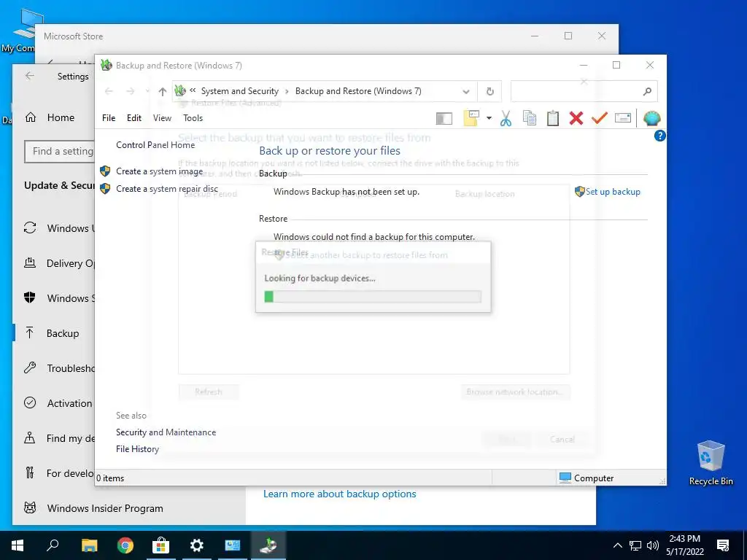Screen dimensions: 747x560
Task: Click the Cut scissors toolbar icon
Action: tap(506, 118)
